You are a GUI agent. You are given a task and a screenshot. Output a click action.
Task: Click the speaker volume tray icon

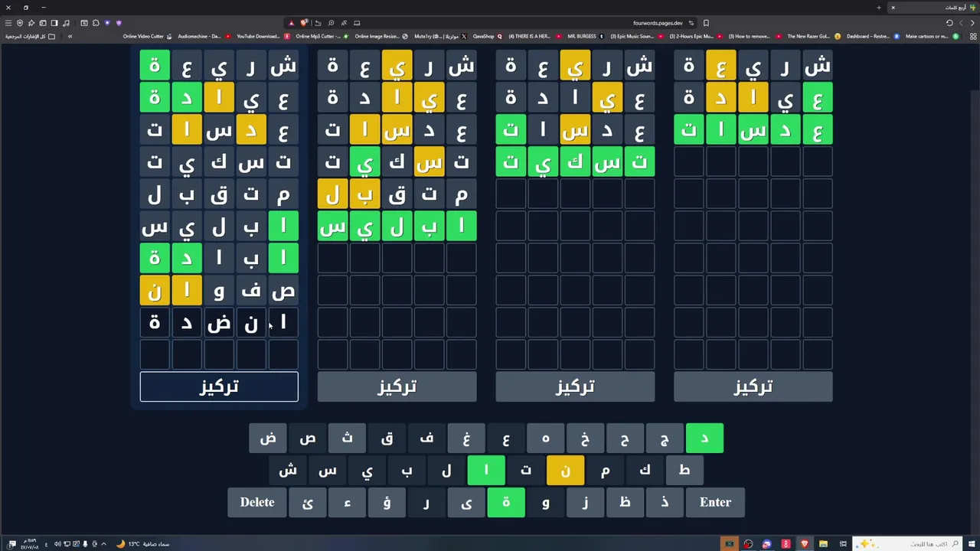(57, 544)
